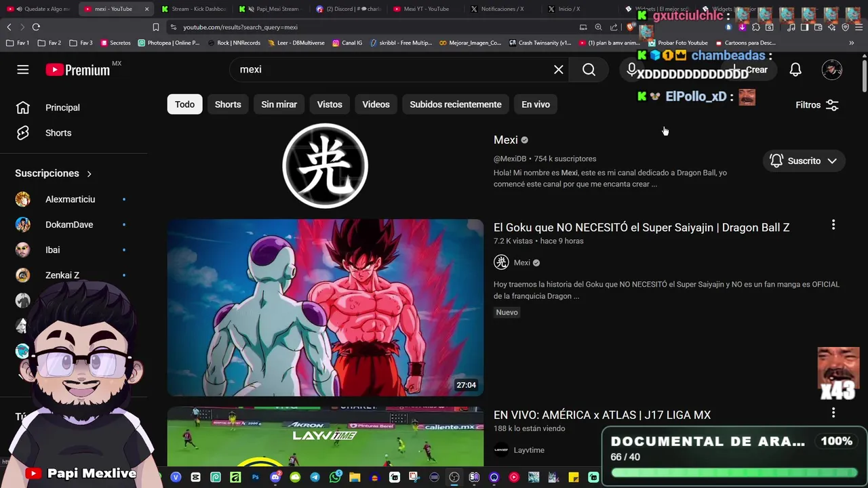The height and width of the screenshot is (488, 868).
Task: Go to YouTube Premium home logo
Action: click(78, 70)
